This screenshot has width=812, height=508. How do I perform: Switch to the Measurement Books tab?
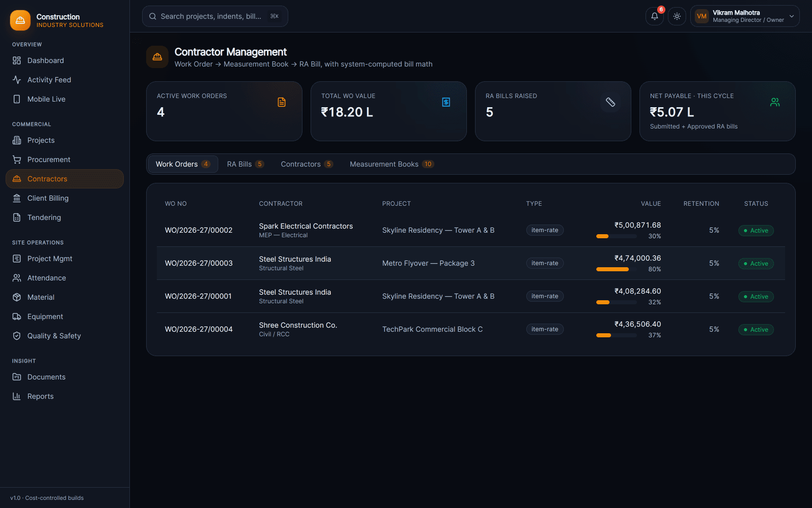click(x=392, y=164)
